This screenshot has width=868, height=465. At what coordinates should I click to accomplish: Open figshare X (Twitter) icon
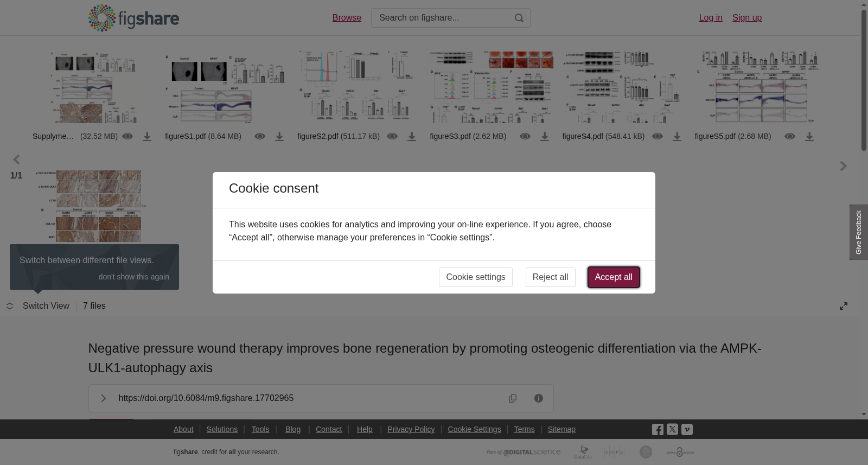coord(672,429)
